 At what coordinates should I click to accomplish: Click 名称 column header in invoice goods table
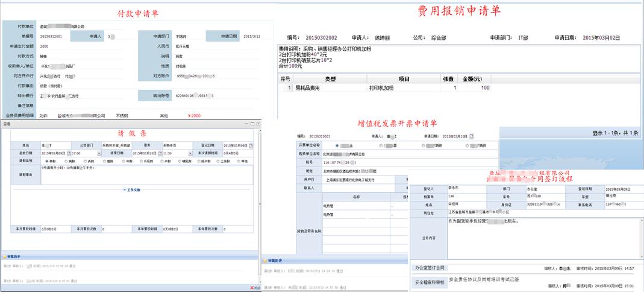(x=357, y=197)
